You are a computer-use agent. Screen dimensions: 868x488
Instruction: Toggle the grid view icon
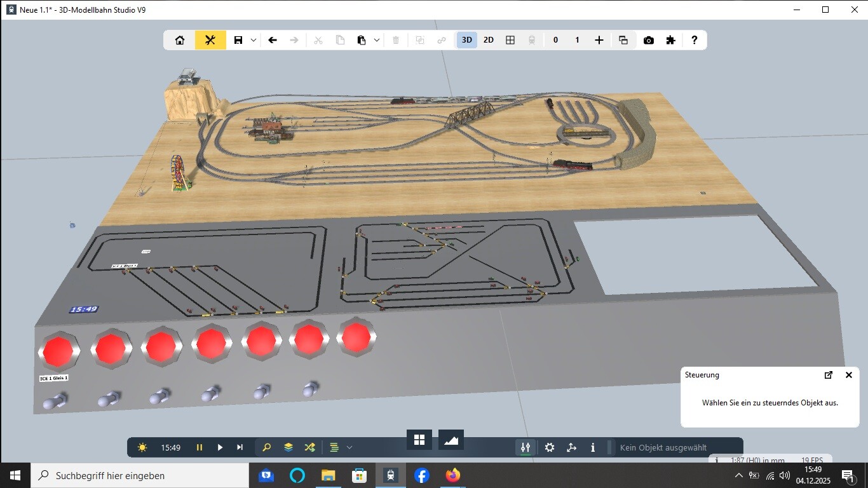510,40
